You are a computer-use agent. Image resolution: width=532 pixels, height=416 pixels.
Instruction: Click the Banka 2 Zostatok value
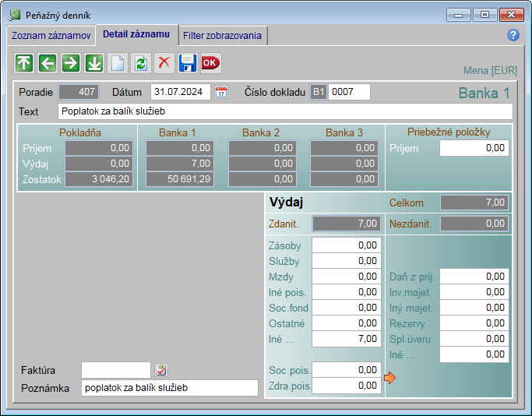tap(262, 179)
